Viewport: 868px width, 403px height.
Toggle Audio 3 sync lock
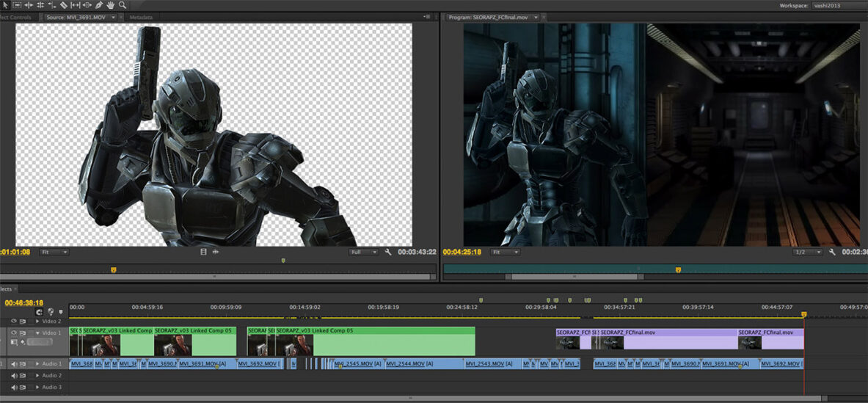(23, 388)
